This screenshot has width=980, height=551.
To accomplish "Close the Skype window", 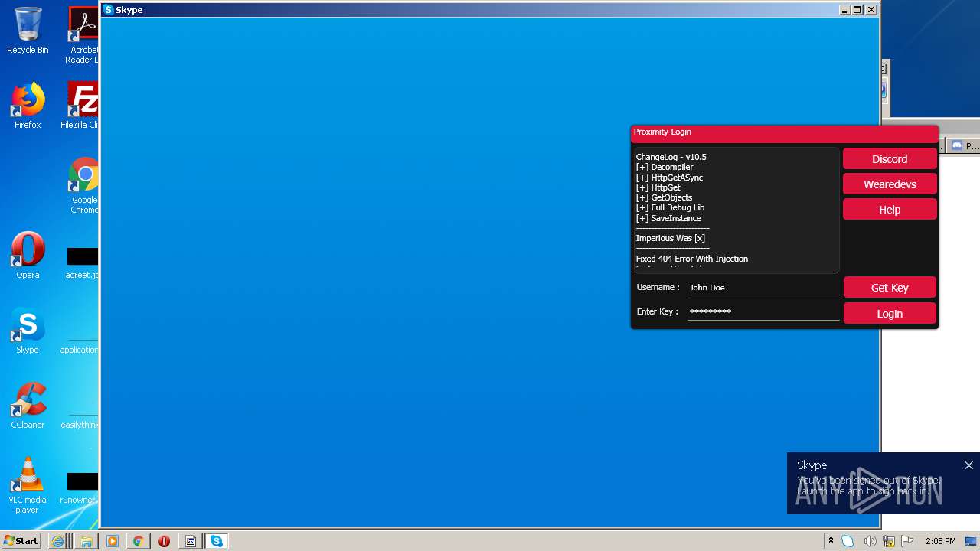I will pos(871,10).
